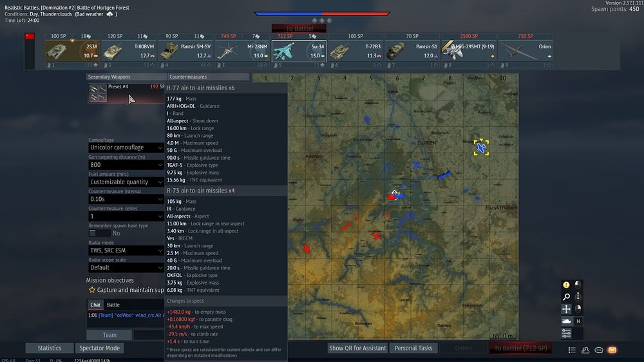This screenshot has width=644, height=362.
Task: Open the squad/friends icon in bottom bar
Action: (x=585, y=350)
